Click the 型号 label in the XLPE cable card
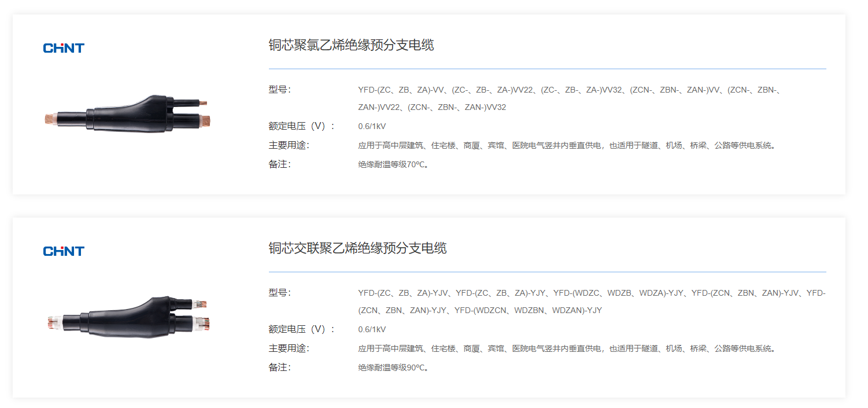This screenshot has height=408, width=868. pyautogui.click(x=279, y=293)
